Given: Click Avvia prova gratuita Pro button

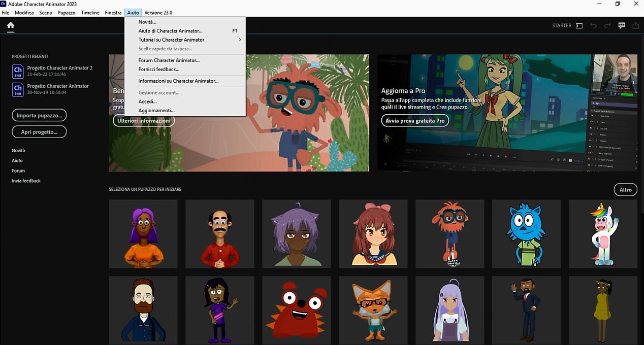Looking at the screenshot, I should [x=415, y=121].
